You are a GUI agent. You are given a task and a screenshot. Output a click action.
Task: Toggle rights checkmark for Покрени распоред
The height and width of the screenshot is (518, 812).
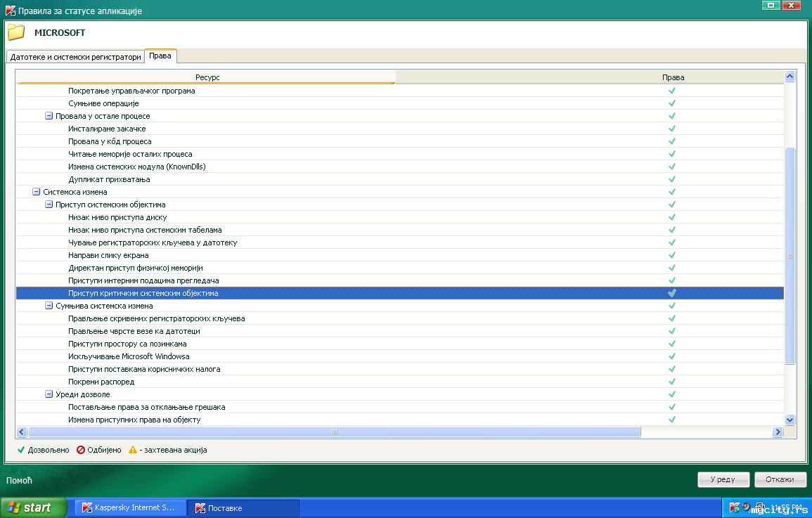point(672,382)
